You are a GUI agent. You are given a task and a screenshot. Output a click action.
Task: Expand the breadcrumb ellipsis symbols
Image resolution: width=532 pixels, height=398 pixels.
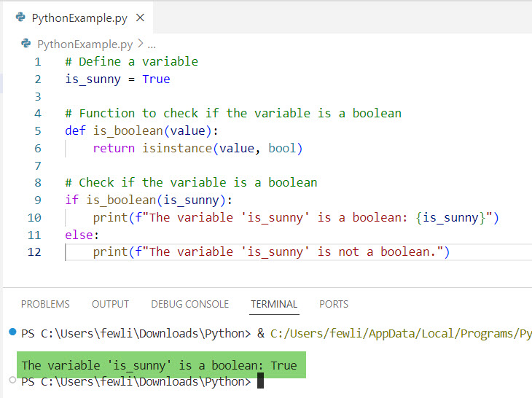pos(152,45)
